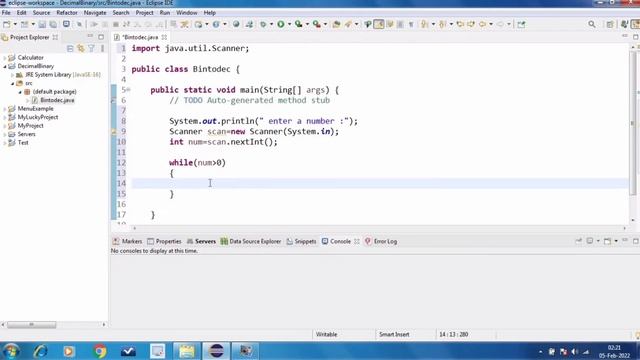Open the Window menu
The width and height of the screenshot is (640, 360).
(187, 13)
